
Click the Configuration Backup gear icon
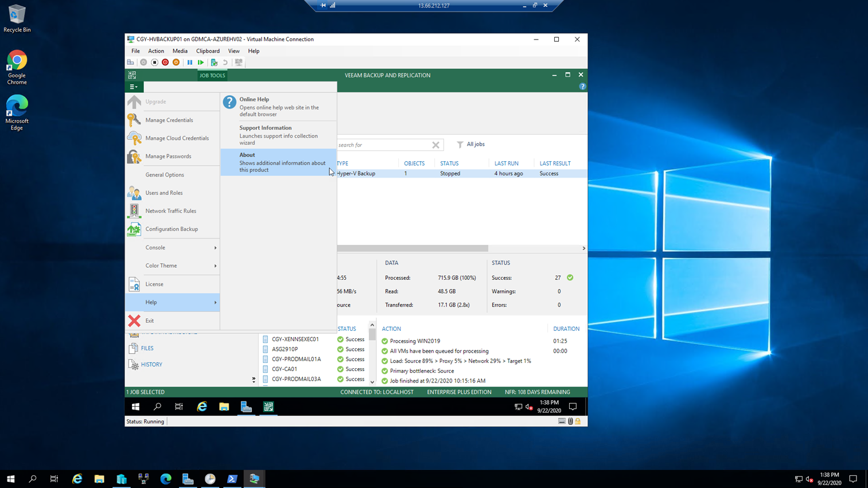tap(134, 229)
